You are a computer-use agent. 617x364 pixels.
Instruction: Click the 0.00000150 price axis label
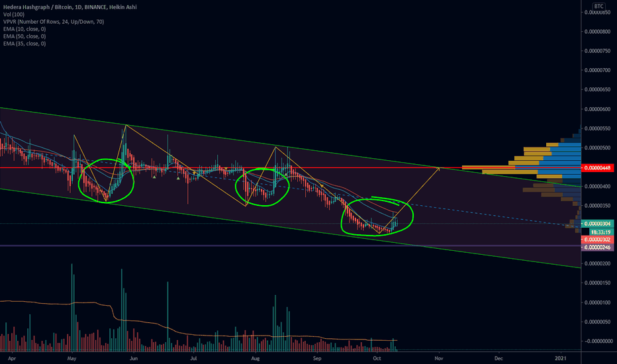click(x=597, y=283)
